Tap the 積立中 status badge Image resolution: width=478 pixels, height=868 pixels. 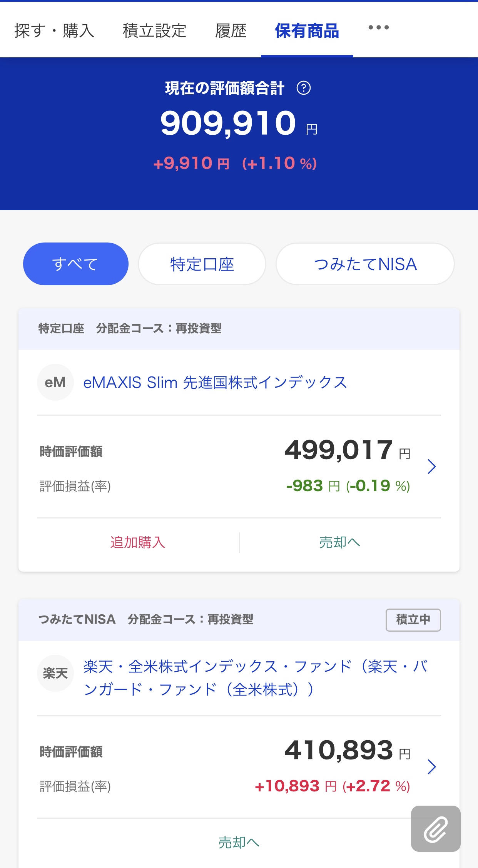coord(413,620)
